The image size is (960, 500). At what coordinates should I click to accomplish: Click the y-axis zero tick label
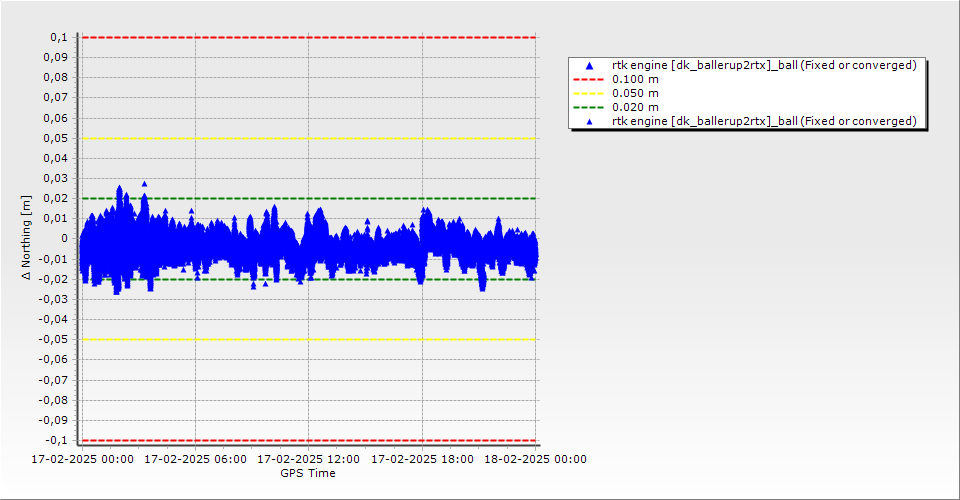pyautogui.click(x=65, y=239)
